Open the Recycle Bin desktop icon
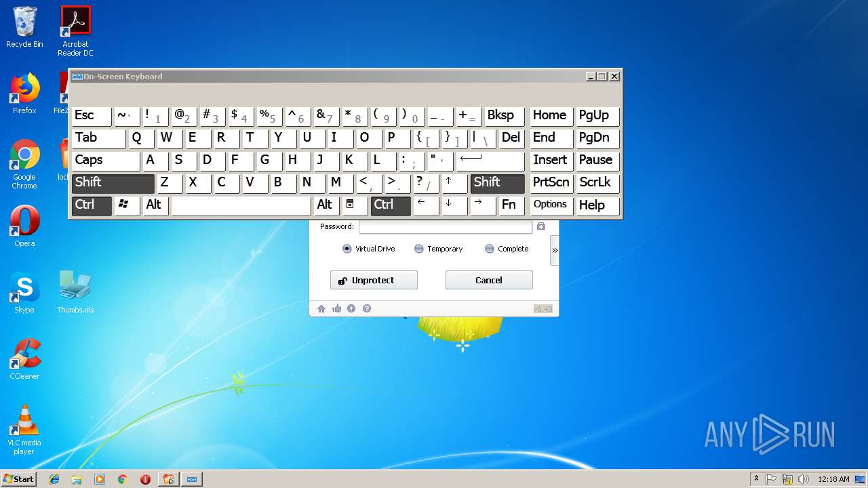This screenshot has width=868, height=488. [24, 28]
